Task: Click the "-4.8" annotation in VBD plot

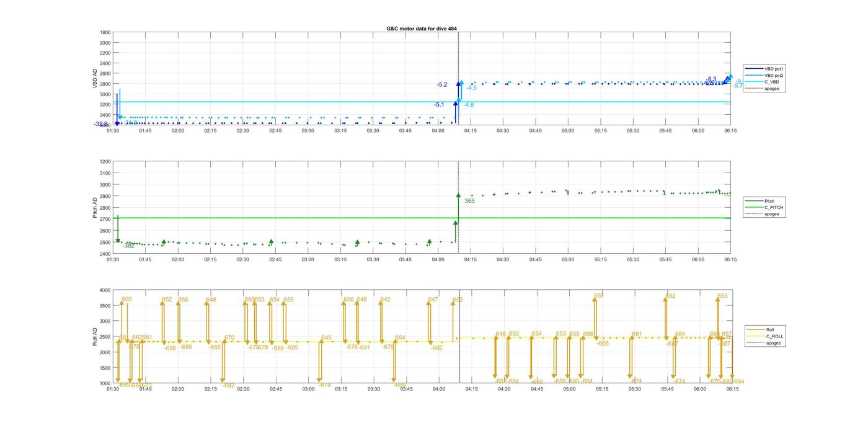Action: click(469, 105)
